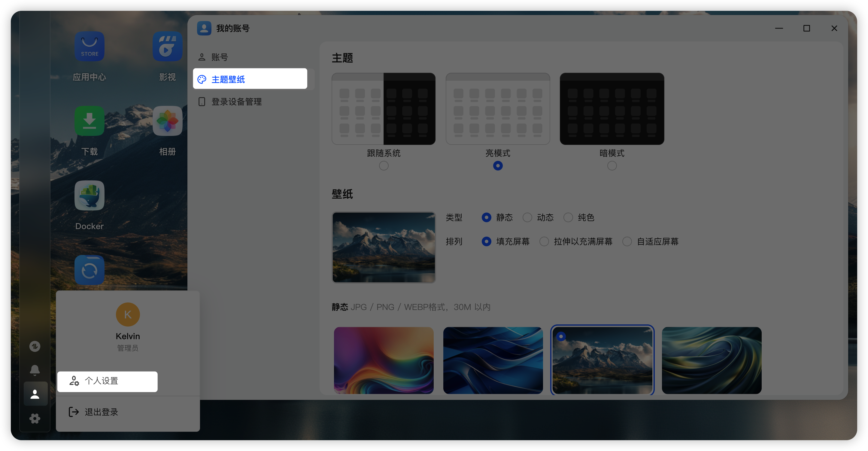
Task: Select 拉伸以充满屏幕 arrangement option
Action: tap(544, 241)
